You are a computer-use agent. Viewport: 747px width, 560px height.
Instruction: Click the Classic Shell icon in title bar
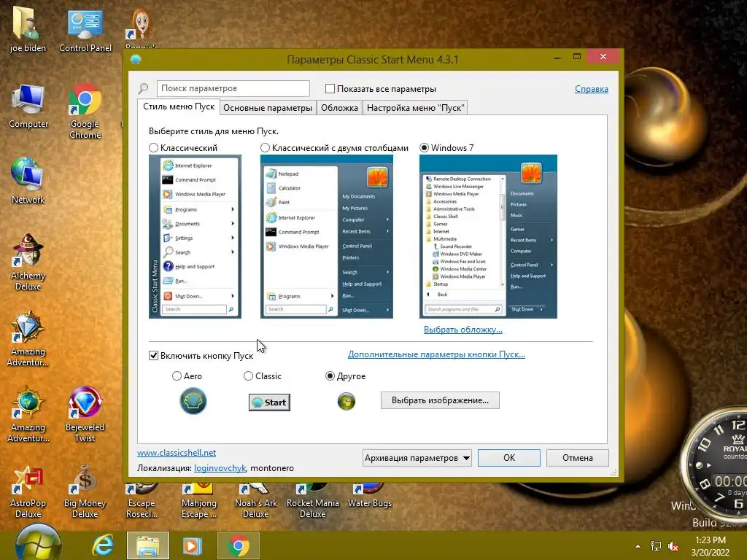[136, 60]
